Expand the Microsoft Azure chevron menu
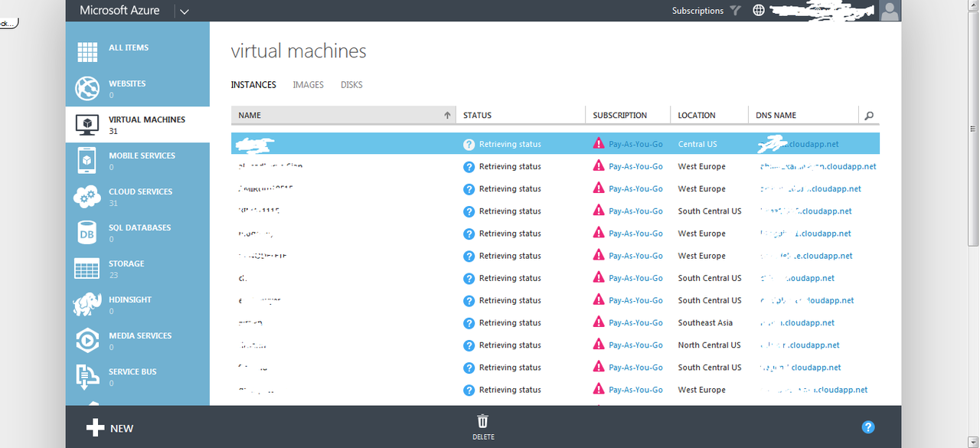Viewport: 980px width, 448px height. coord(185,11)
